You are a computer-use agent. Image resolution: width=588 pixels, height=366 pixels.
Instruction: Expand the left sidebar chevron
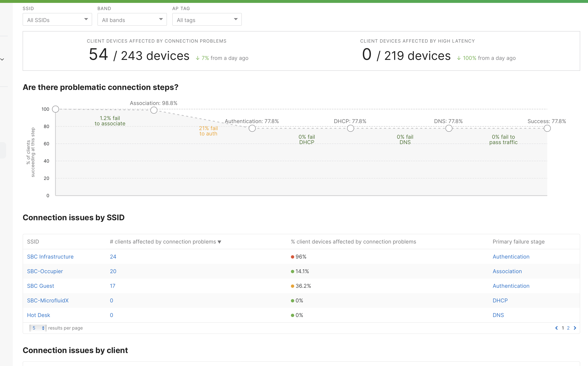[x=2, y=59]
